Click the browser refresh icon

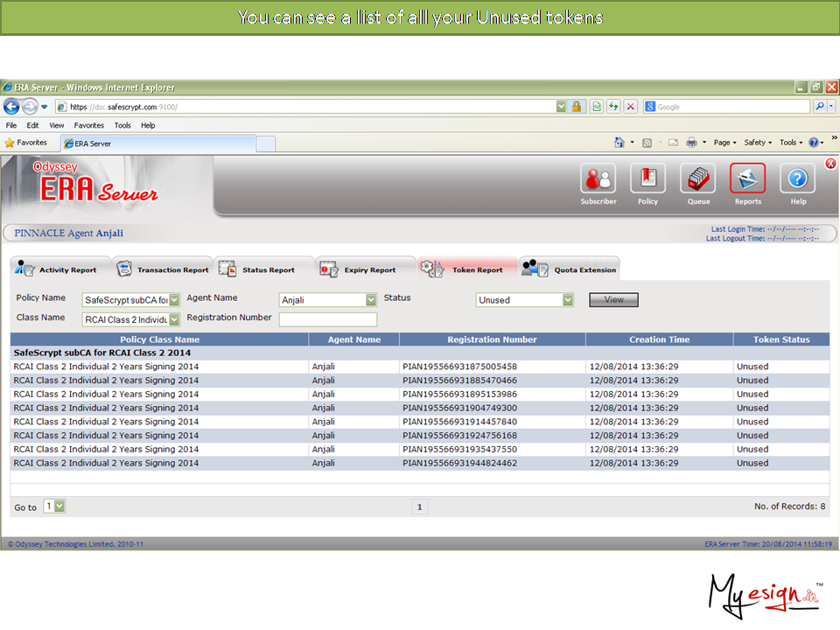tap(613, 107)
